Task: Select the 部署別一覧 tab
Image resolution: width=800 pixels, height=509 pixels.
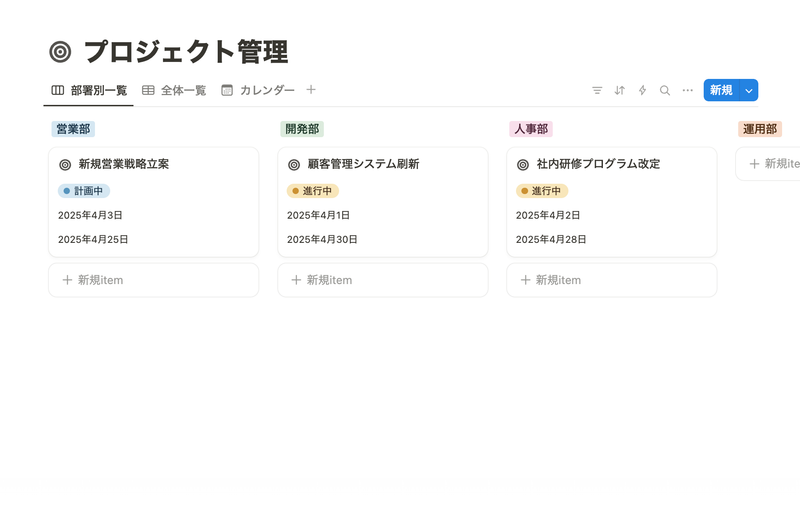Action: (x=89, y=90)
